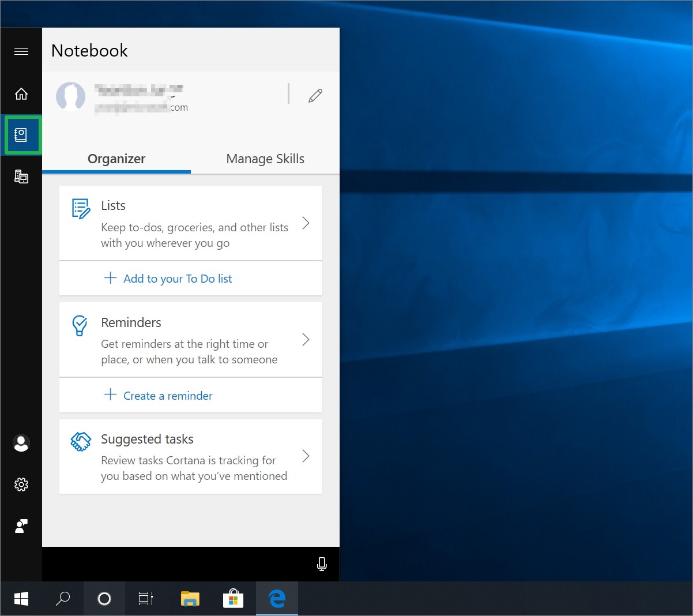Screen dimensions: 693x616
Task: Click the Suggested tasks handshake icon
Action: tap(81, 442)
